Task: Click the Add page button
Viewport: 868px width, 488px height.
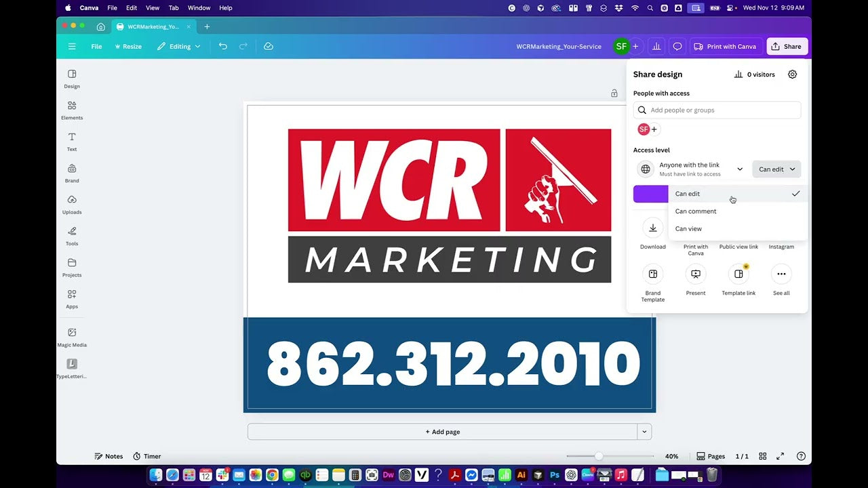Action: (443, 432)
